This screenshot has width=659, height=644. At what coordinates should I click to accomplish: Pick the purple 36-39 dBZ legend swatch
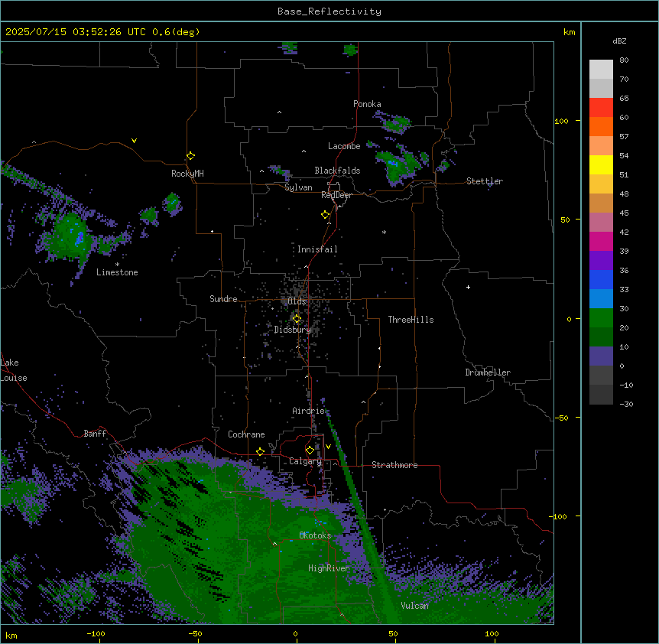(601, 261)
